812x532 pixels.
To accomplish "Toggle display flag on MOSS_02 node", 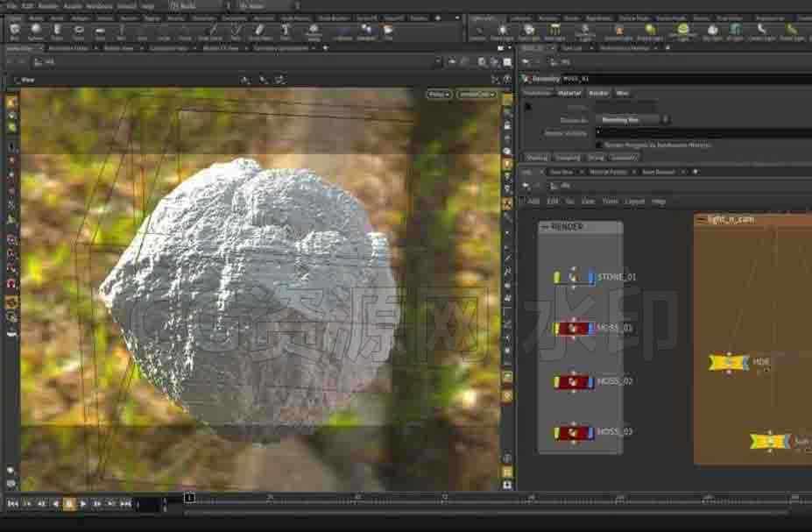I will (x=591, y=382).
